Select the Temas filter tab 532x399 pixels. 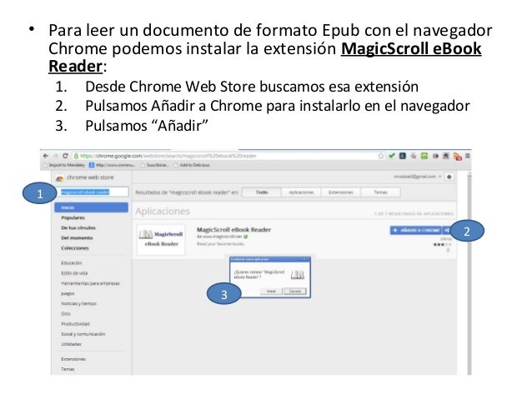380,192
